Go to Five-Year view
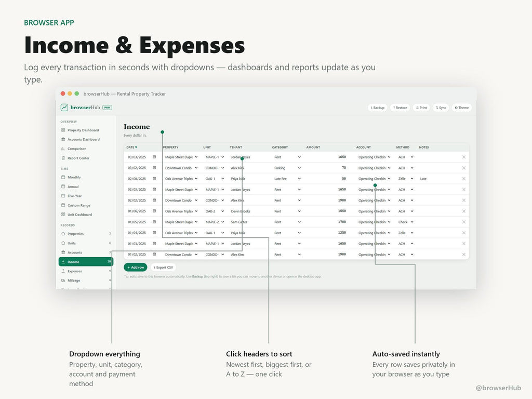Screen dimensions: 532x399 [86, 196]
